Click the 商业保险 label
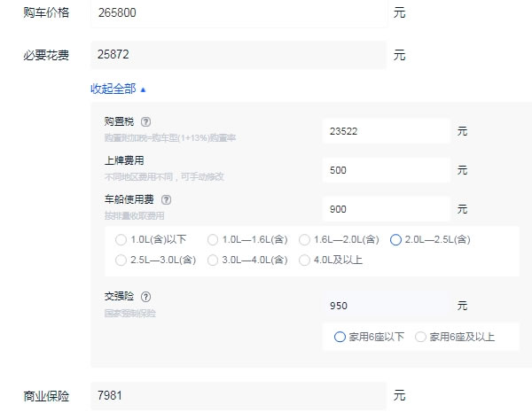This screenshot has height=412, width=532. coord(46,396)
